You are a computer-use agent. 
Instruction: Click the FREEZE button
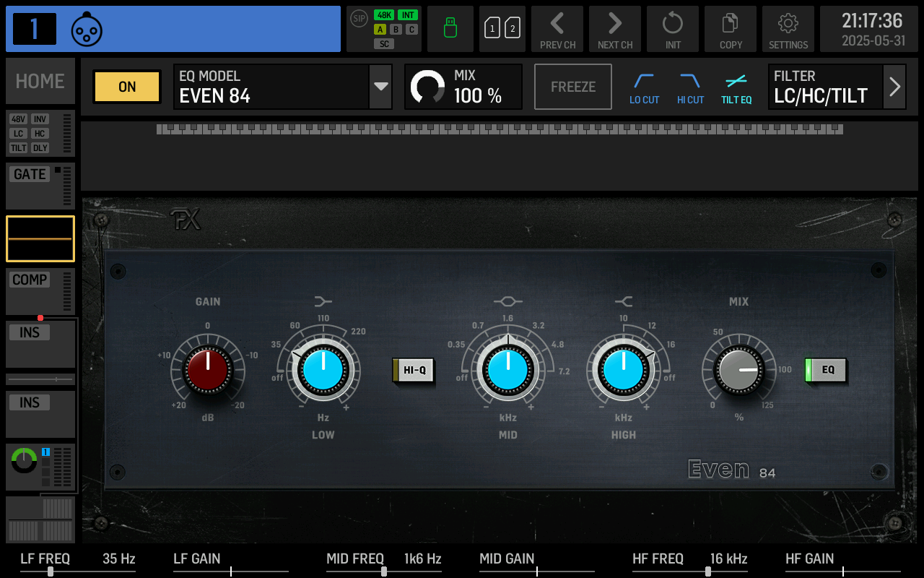tap(572, 87)
